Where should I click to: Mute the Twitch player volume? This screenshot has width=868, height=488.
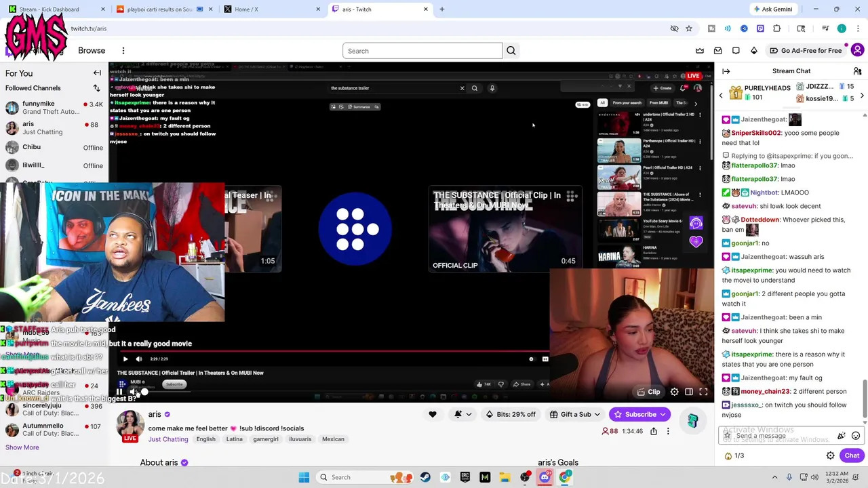(133, 392)
